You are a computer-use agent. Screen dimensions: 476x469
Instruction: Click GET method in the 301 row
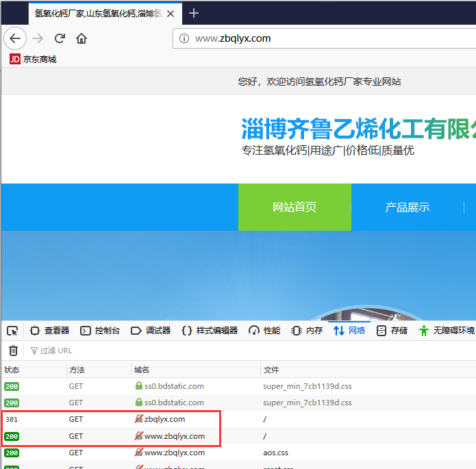click(75, 419)
